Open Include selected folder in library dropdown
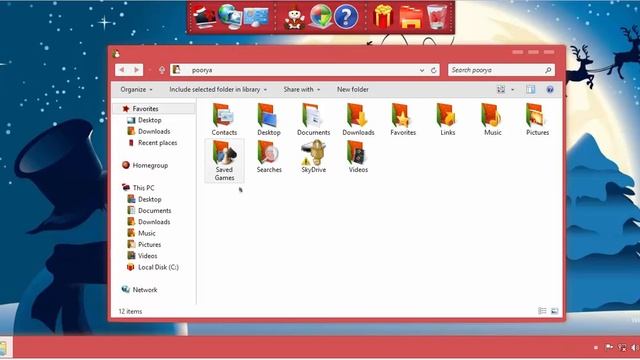This screenshot has width=640, height=360. tap(218, 89)
